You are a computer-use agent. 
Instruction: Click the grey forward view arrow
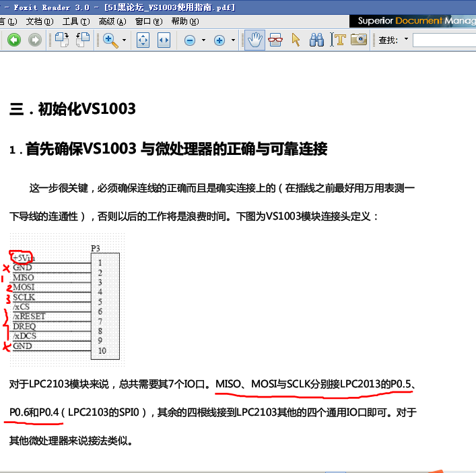(x=35, y=40)
